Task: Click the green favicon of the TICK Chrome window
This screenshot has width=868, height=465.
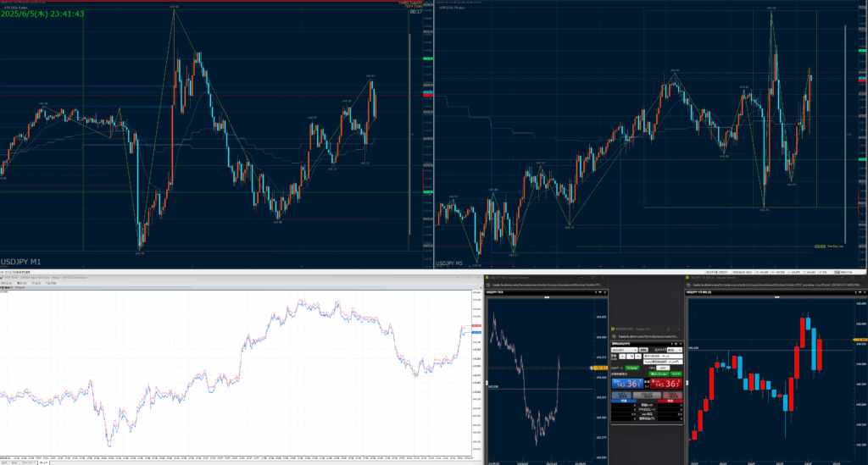Action: pos(487,278)
